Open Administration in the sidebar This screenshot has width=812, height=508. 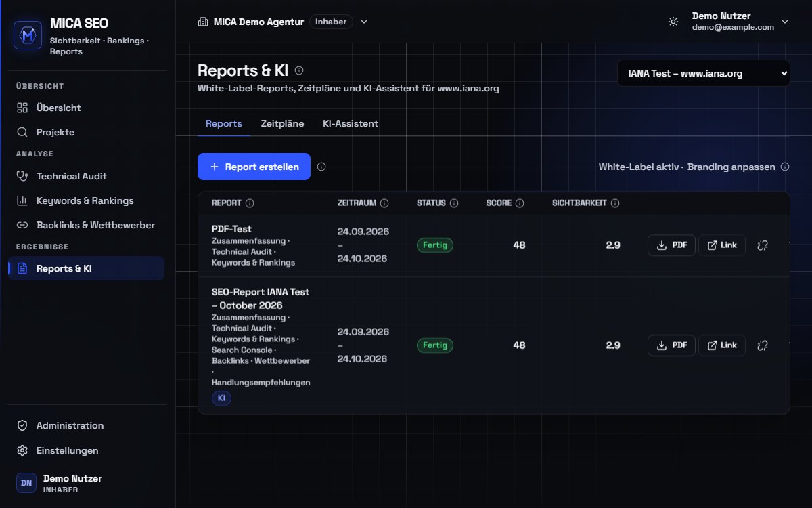point(86,425)
